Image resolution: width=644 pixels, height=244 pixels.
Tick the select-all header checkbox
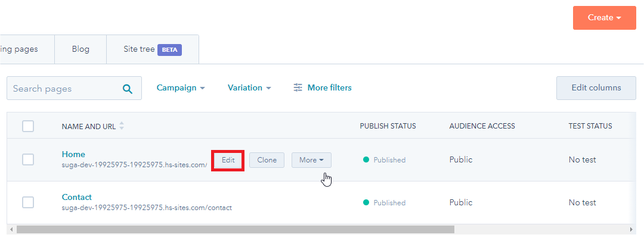(28, 126)
